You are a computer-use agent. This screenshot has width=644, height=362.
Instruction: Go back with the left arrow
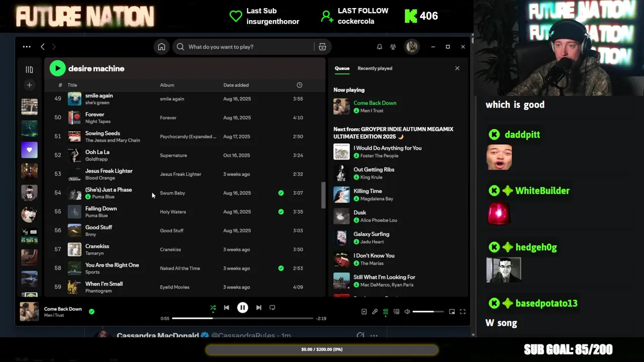(43, 47)
